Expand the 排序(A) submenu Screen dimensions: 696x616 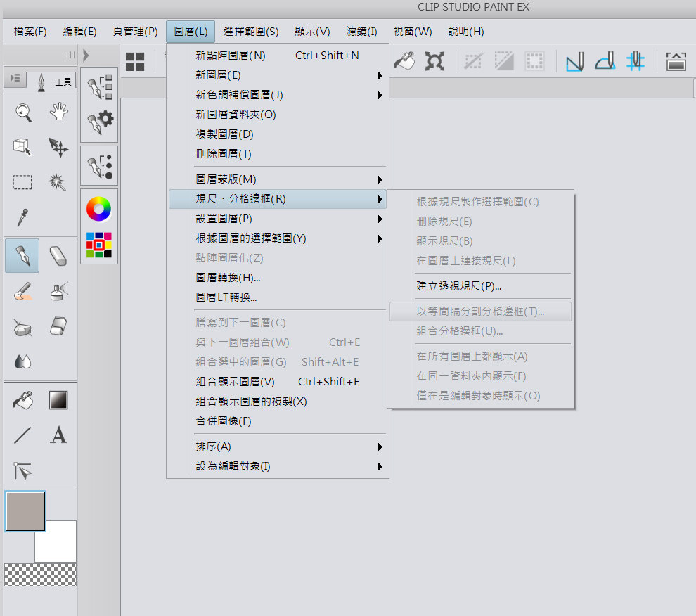[279, 447]
